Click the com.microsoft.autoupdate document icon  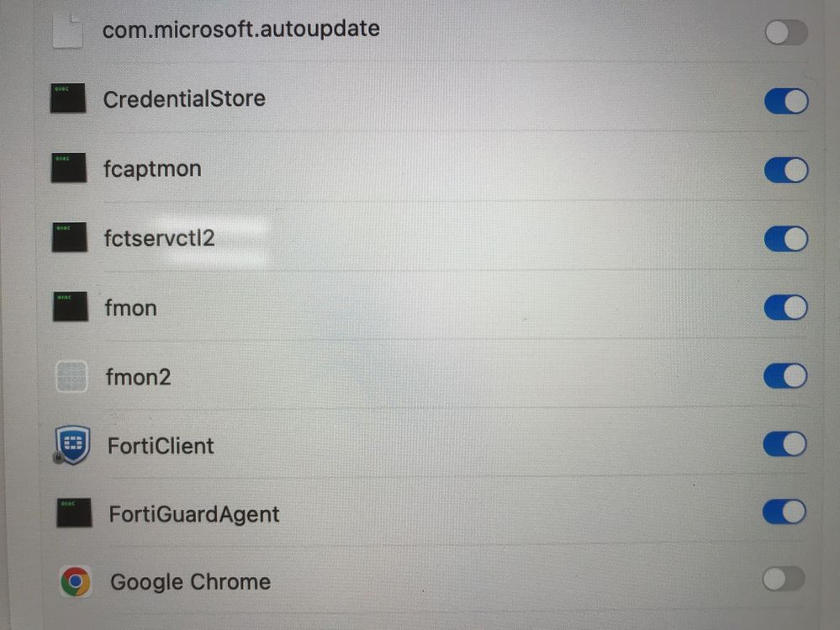(x=68, y=31)
